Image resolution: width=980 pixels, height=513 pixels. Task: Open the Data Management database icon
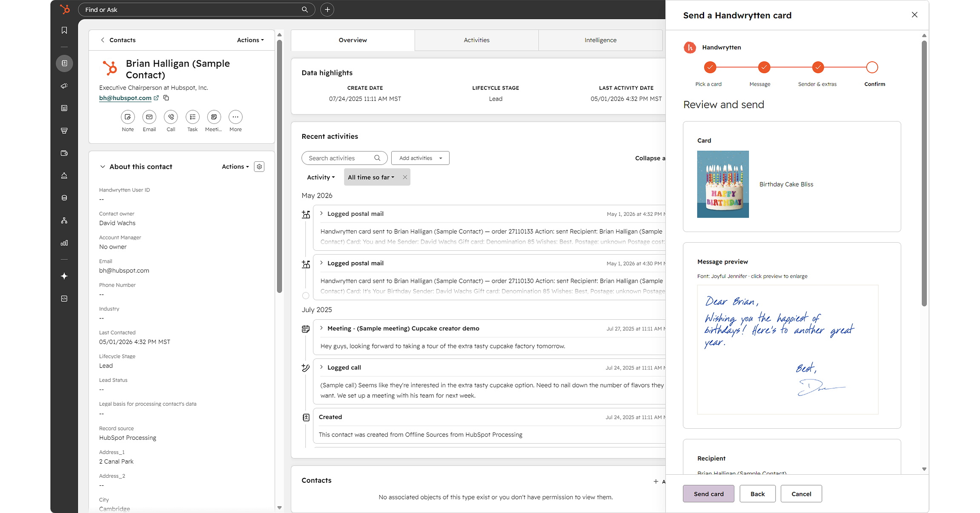click(64, 198)
